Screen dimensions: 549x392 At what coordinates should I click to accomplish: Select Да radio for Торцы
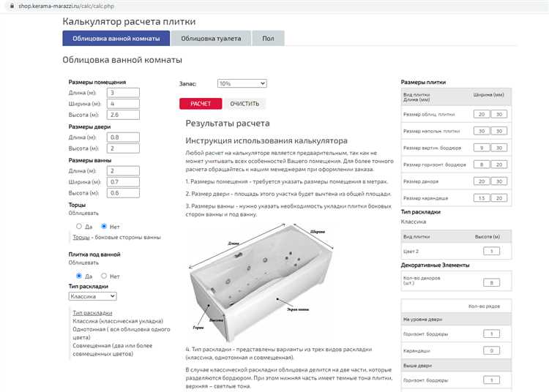coord(79,227)
